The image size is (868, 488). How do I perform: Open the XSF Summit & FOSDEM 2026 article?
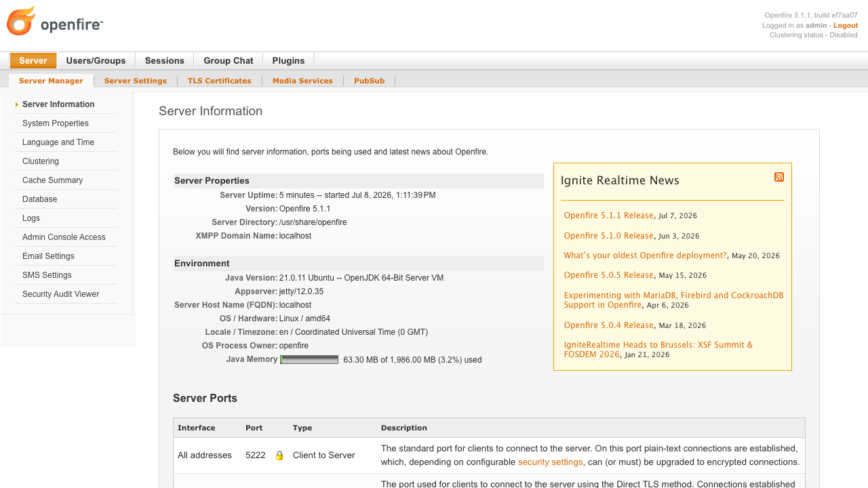(x=658, y=350)
